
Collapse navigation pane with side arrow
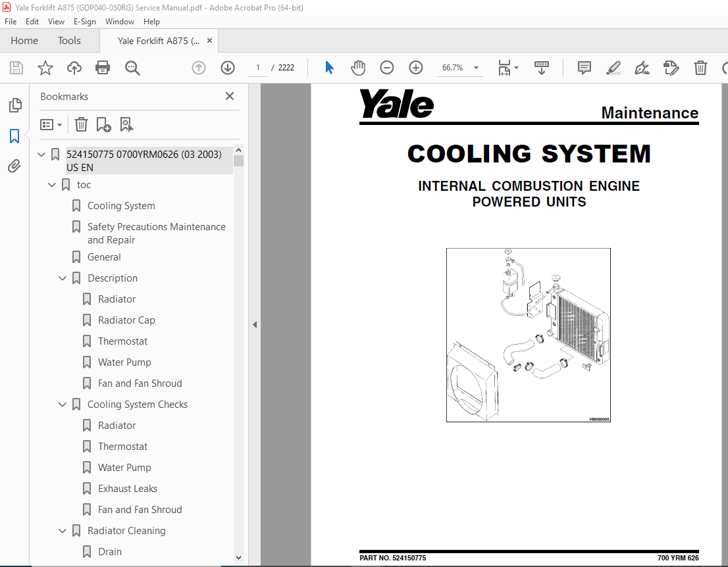255,325
